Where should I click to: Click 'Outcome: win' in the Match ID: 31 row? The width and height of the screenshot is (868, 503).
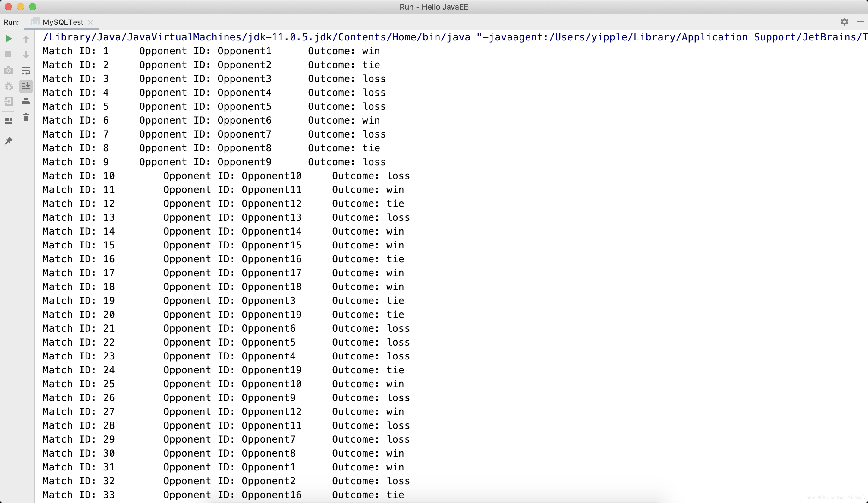click(368, 467)
